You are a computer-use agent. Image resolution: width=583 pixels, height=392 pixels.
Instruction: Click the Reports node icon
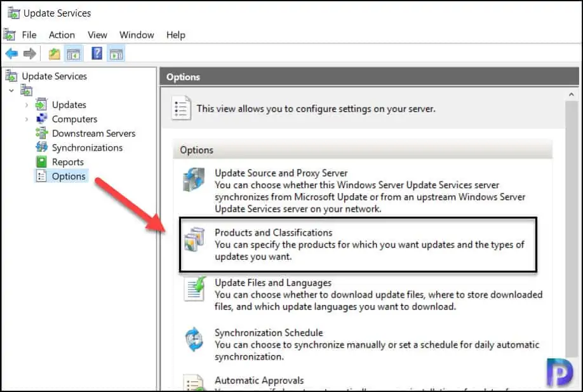pyautogui.click(x=41, y=162)
